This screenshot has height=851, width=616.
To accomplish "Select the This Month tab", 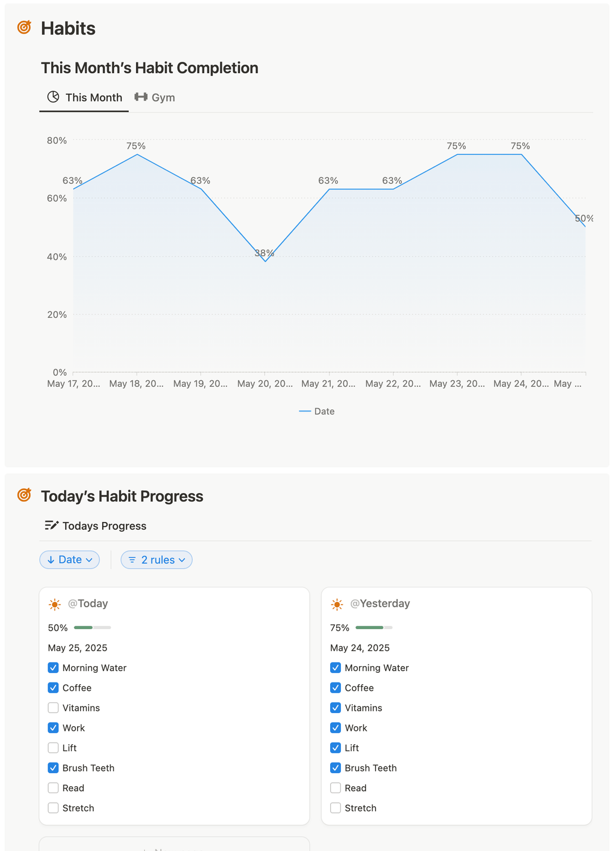I will (85, 98).
